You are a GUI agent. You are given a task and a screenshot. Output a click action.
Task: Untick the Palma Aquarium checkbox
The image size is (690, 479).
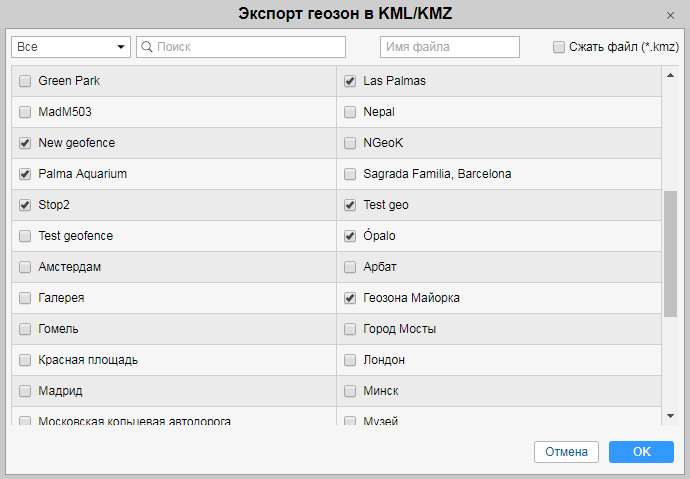tap(25, 174)
